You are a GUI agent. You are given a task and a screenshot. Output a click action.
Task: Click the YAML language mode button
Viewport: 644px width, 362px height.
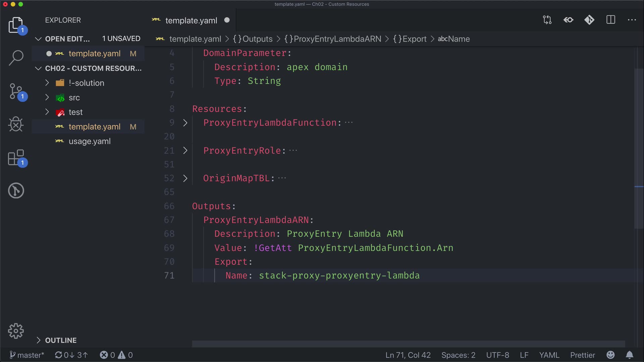coord(549,355)
